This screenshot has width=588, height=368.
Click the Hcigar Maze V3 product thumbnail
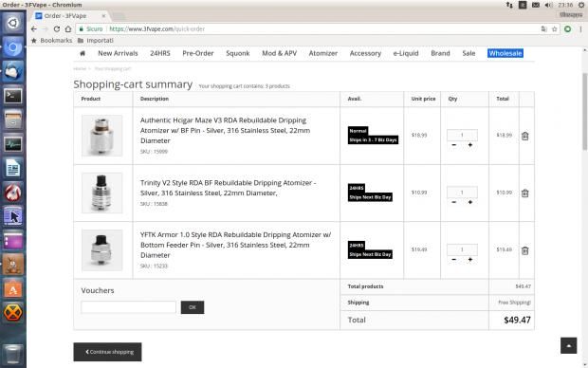tap(102, 136)
